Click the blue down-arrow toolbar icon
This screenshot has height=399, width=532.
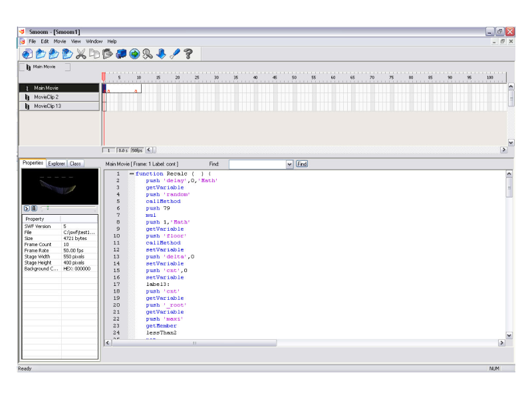[161, 54]
